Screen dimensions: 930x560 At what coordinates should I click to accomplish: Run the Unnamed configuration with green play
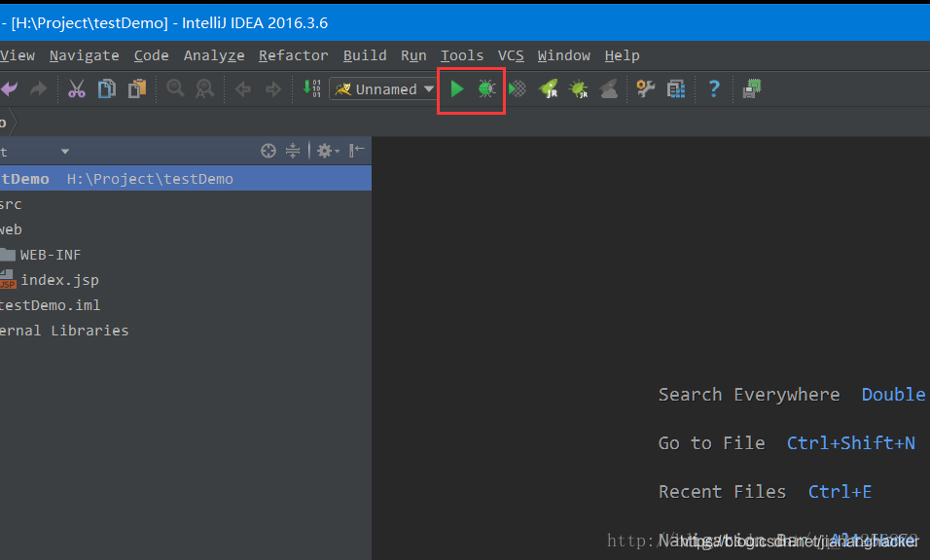pos(456,88)
